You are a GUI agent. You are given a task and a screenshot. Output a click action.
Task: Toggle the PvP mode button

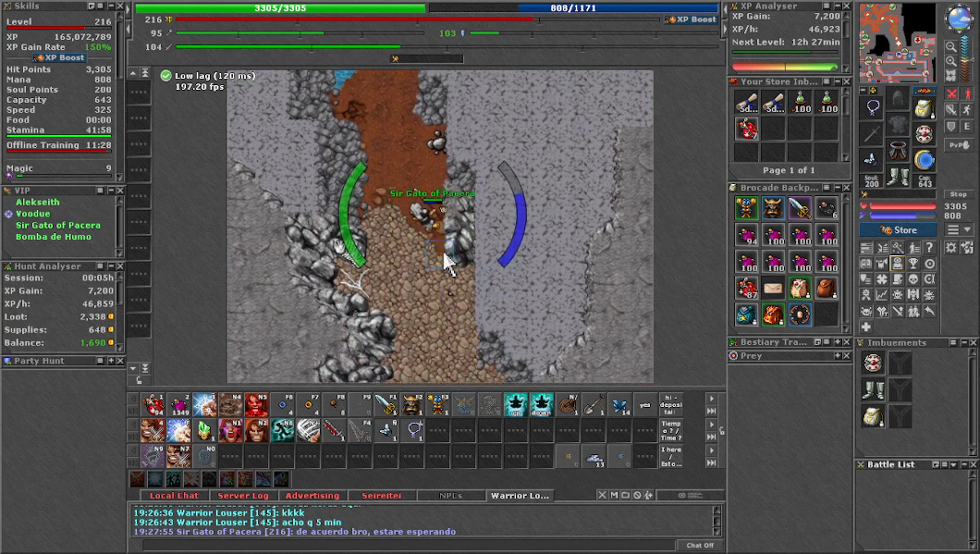pos(960,145)
